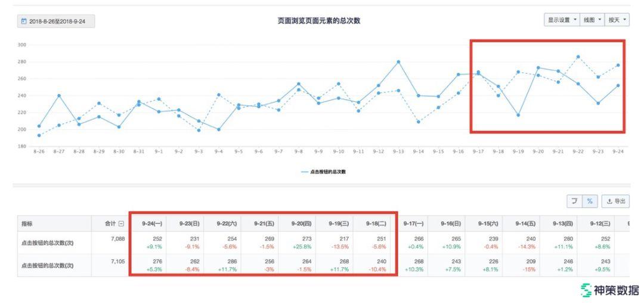Click the 8-27 solid line data point
Viewport: 644px width, 303px height.
pos(59,95)
